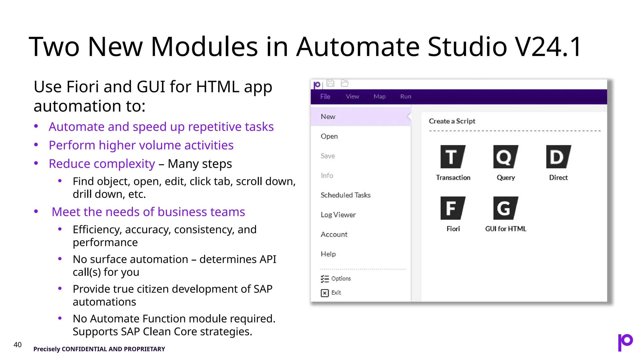Click the Options checklist icon
Screen dimensions: 644x362
pyautogui.click(x=325, y=279)
